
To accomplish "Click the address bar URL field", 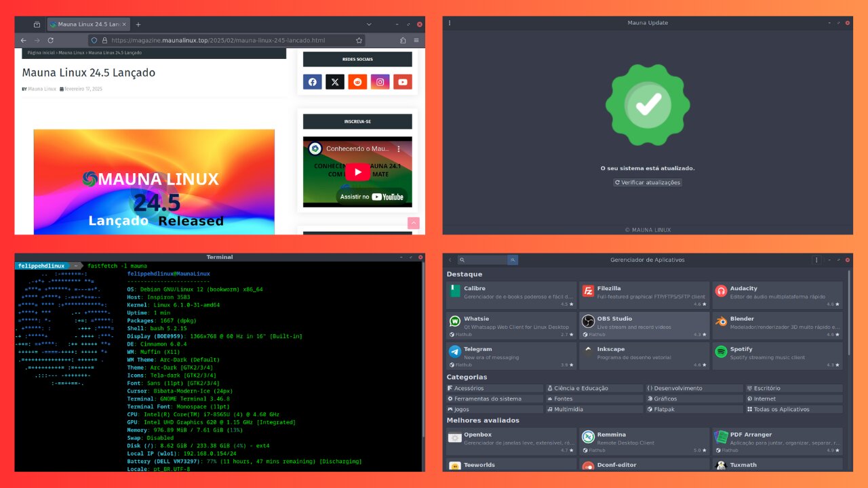I will point(226,41).
